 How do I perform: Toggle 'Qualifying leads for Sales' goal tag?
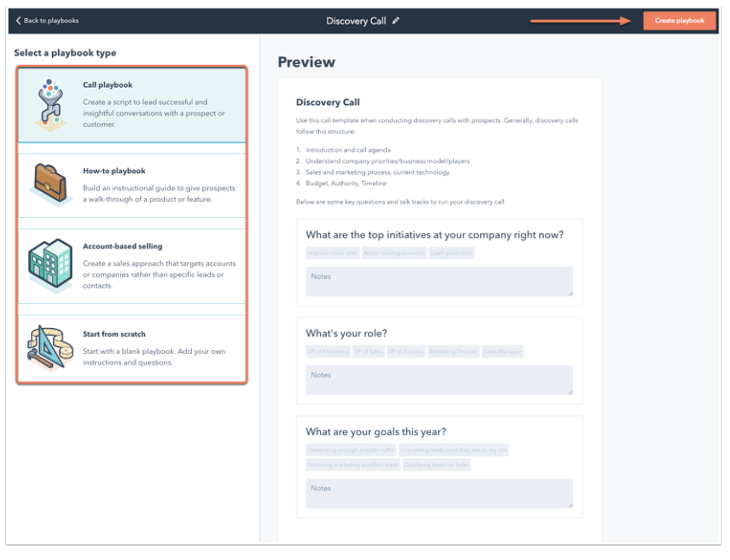point(436,465)
